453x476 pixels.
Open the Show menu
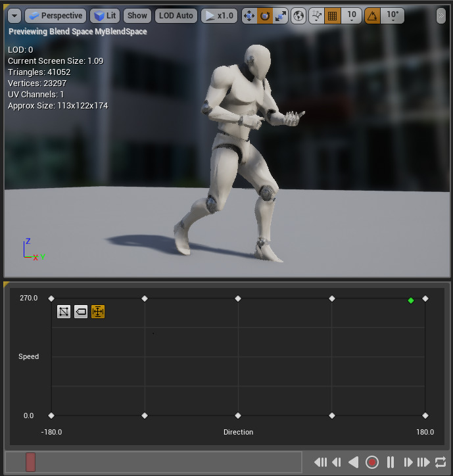137,16
